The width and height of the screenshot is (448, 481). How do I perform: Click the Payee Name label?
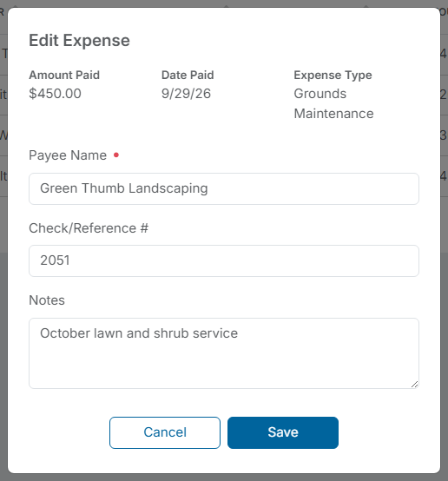68,155
